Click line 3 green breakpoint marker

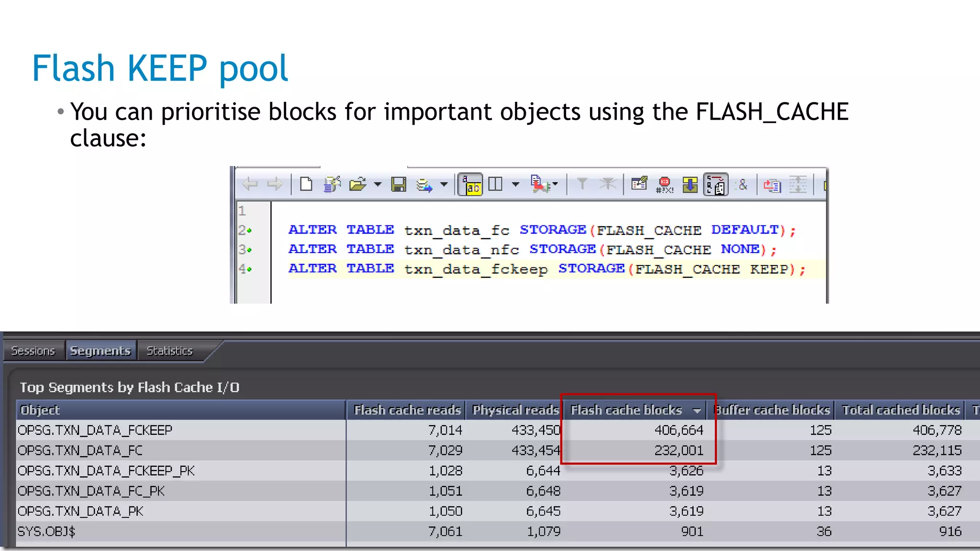249,250
